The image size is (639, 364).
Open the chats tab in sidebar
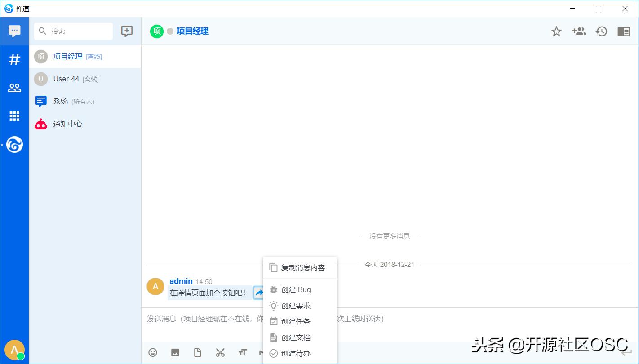[14, 31]
